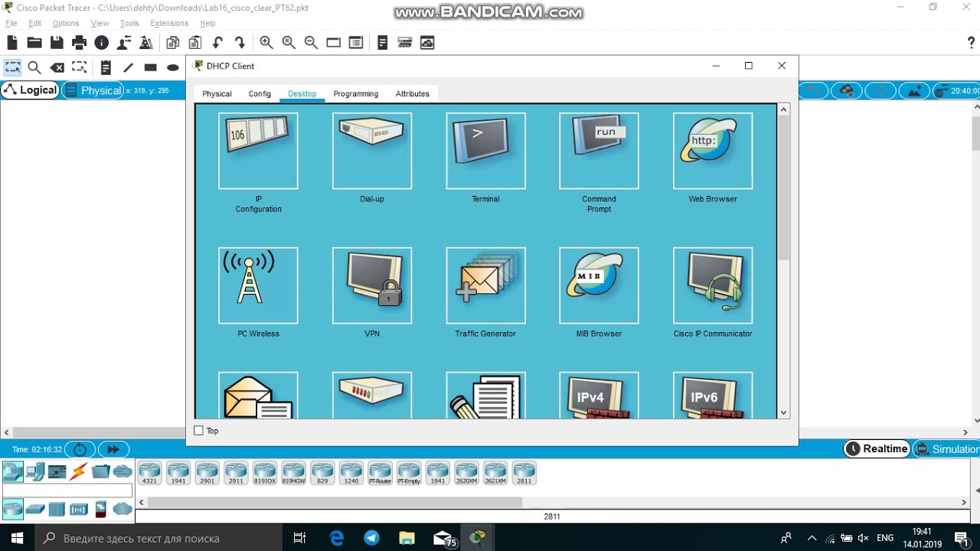This screenshot has height=551, width=980.
Task: Click the Power Cycle Devices button
Action: pyautogui.click(x=80, y=449)
